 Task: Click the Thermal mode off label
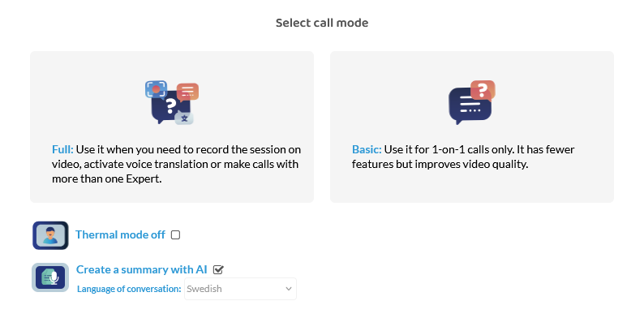(x=120, y=234)
